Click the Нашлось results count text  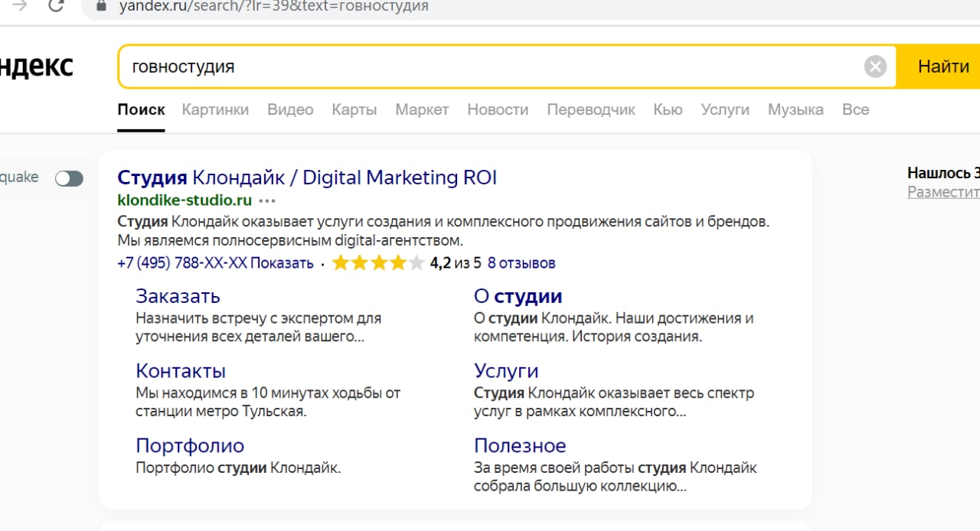coord(943,173)
